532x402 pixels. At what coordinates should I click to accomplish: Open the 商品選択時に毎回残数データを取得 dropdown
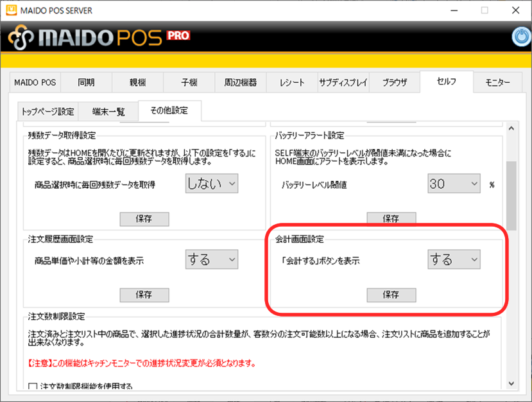(212, 184)
